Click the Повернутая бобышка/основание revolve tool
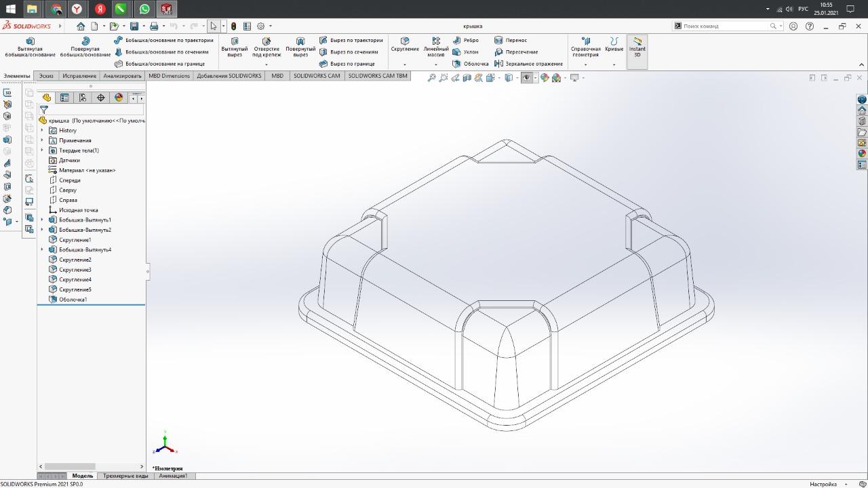 [x=85, y=46]
